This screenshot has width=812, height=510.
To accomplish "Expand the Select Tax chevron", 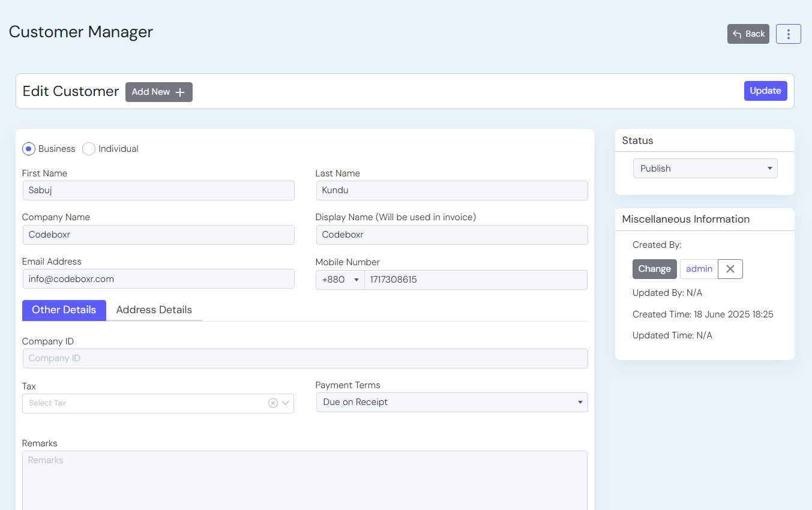I will pyautogui.click(x=286, y=403).
